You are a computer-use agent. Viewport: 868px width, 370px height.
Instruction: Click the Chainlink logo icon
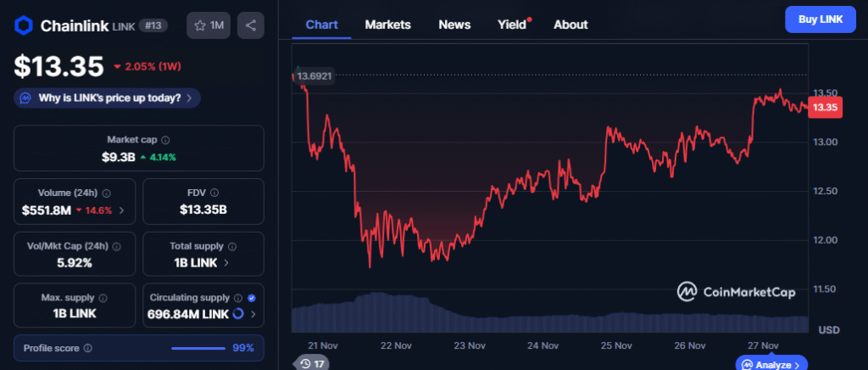click(25, 25)
